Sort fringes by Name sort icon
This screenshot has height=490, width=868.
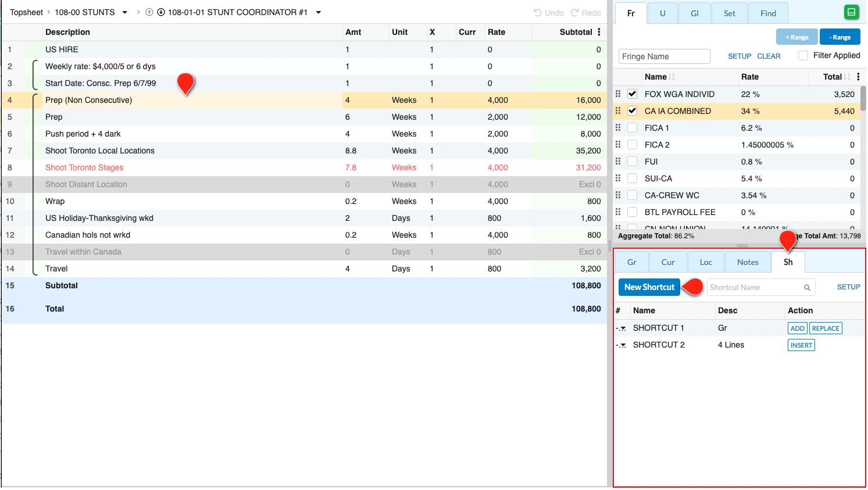click(672, 77)
